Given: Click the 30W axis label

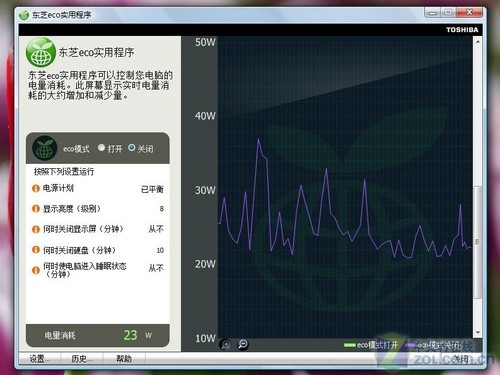Looking at the screenshot, I should click(205, 190).
